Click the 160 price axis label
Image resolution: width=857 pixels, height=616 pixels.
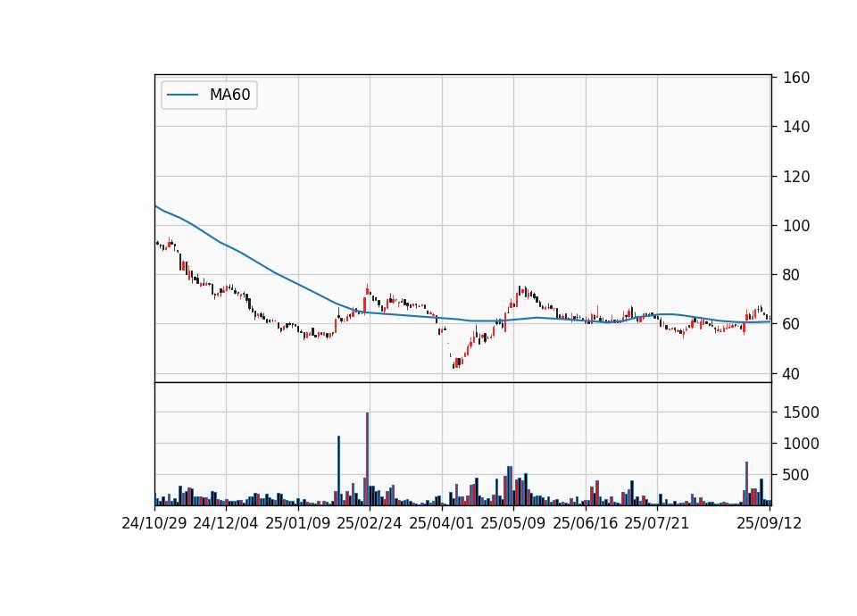click(x=796, y=78)
